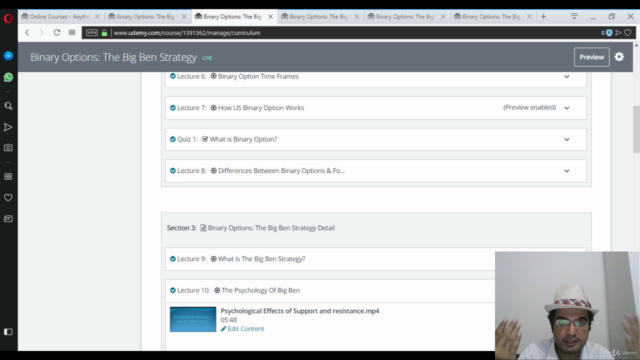Close the active Binary Options tab
640x360 pixels.
(270, 17)
